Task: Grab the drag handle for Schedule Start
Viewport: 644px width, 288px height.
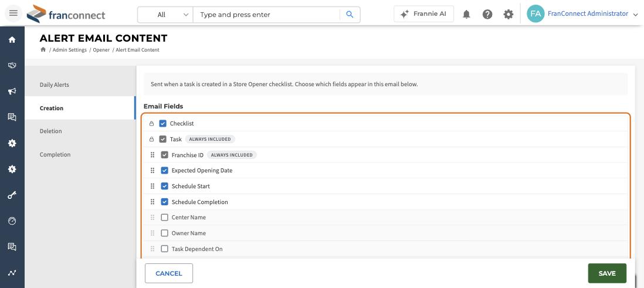Action: pyautogui.click(x=152, y=186)
